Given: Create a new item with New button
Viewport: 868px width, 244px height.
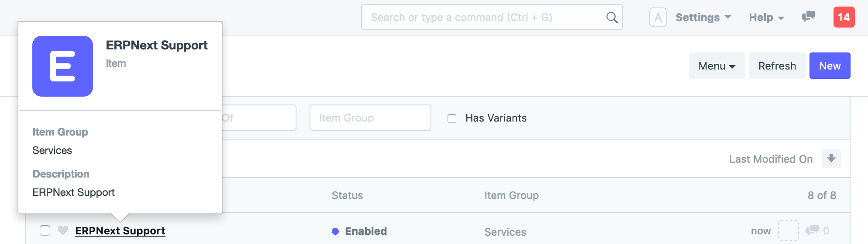Looking at the screenshot, I should pyautogui.click(x=830, y=66).
